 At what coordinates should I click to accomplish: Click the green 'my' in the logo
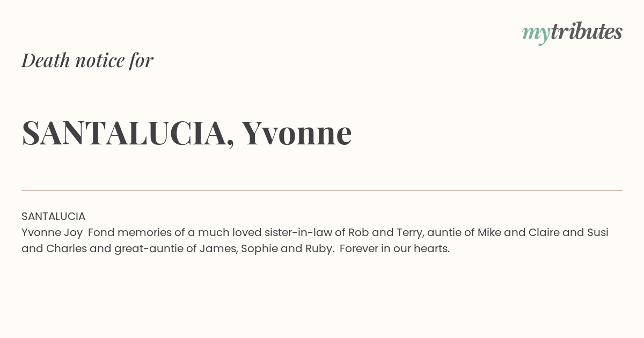point(536,35)
